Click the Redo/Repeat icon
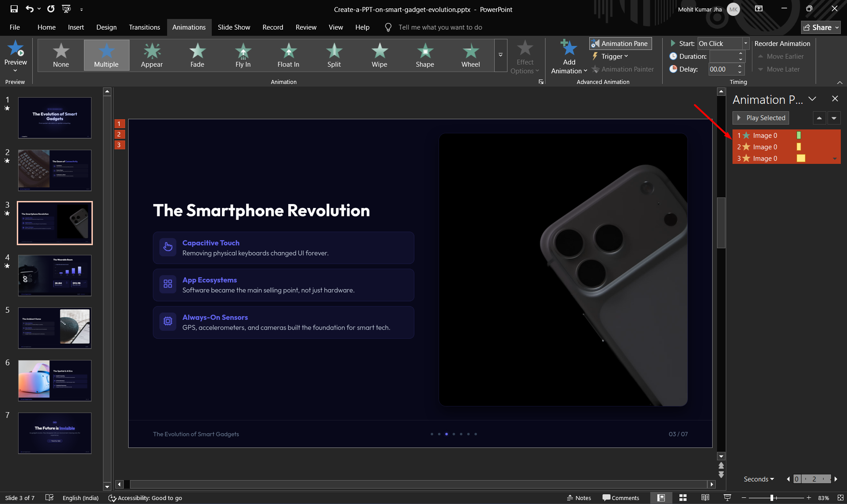This screenshot has width=847, height=504. tap(51, 9)
